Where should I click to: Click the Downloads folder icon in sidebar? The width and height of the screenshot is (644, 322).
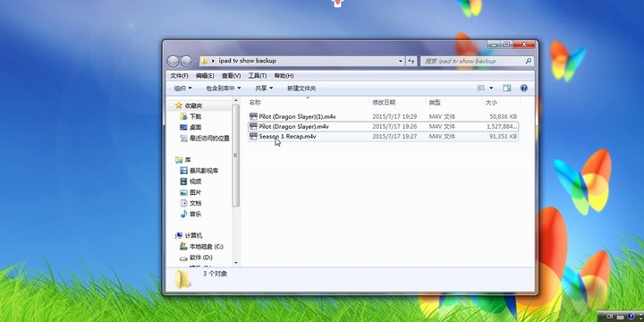click(183, 116)
